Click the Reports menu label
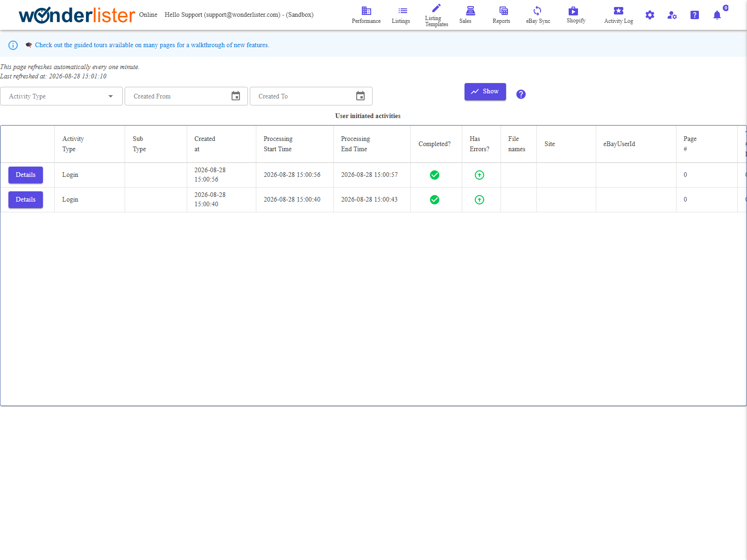 pos(501,21)
